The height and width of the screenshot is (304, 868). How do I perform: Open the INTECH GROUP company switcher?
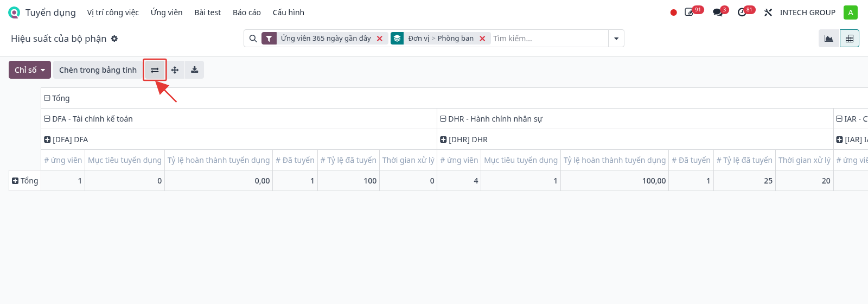(807, 12)
